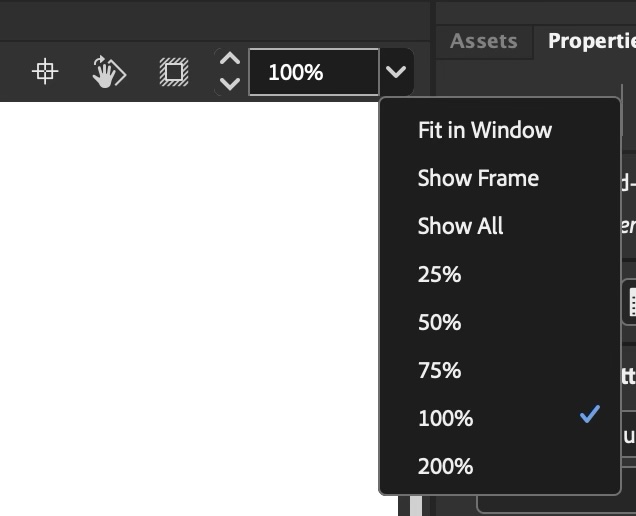This screenshot has width=636, height=516.
Task: Click the 100% zoom input field
Action: (x=314, y=72)
